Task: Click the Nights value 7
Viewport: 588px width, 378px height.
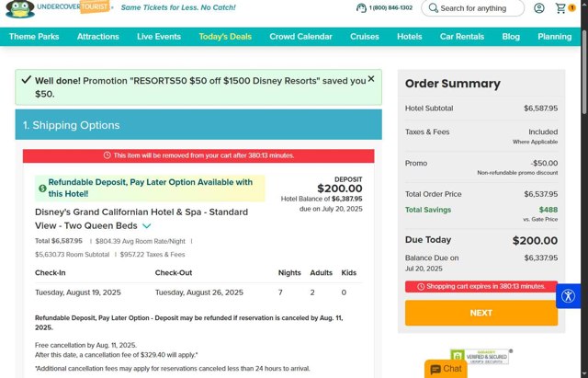Action: (x=280, y=292)
